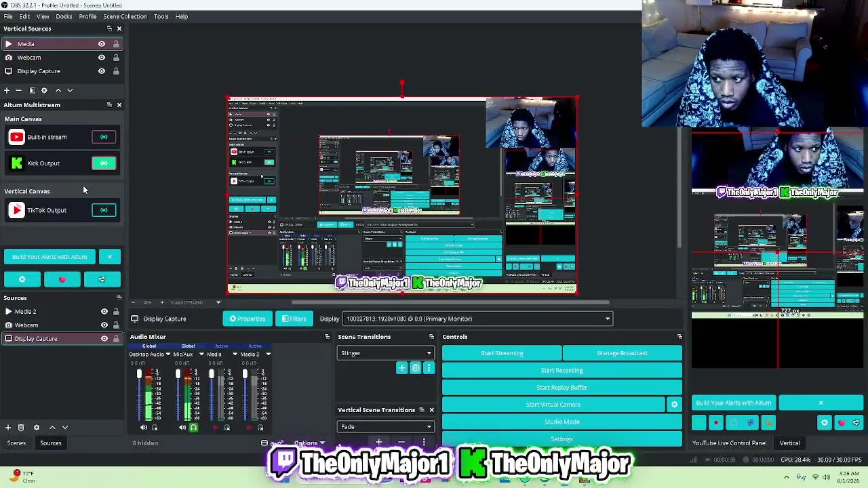Open the Stinger scene transition dropdown
868x488 pixels.
click(x=385, y=353)
